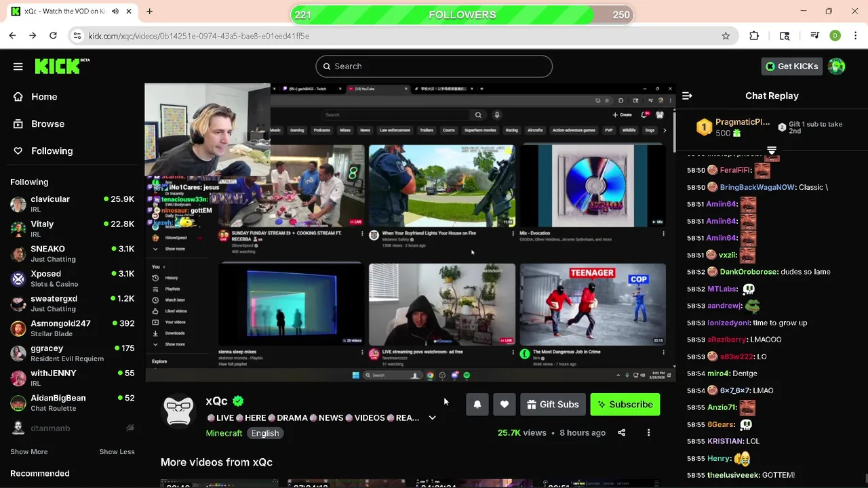Click Show Less under Following
The height and width of the screenshot is (488, 868).
point(117,452)
